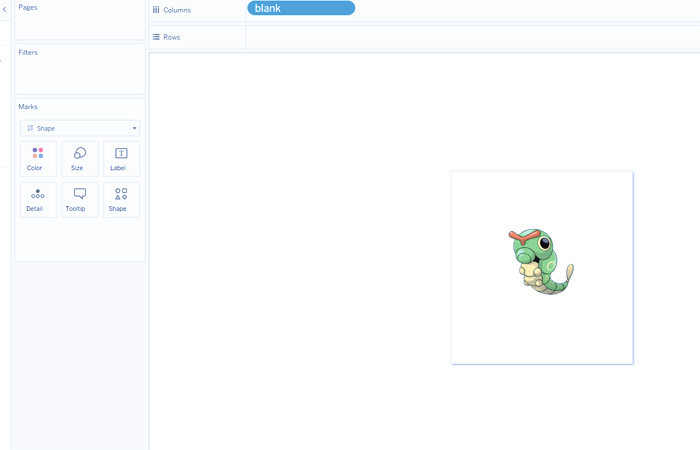
Task: Open the Label marks card
Action: coord(121,159)
